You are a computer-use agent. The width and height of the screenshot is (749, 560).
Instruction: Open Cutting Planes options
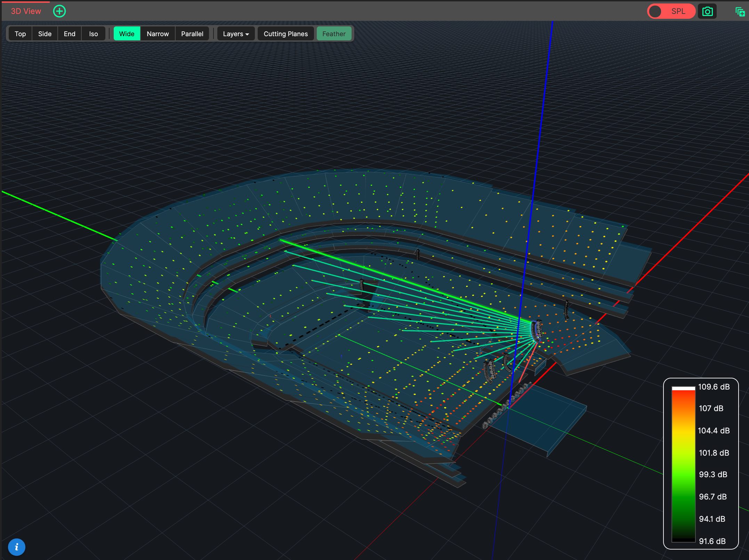(285, 34)
